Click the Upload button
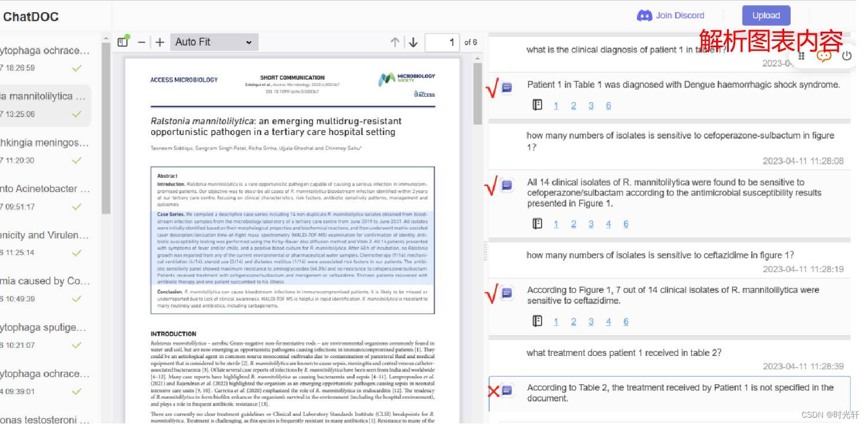This screenshot has height=424, width=868. tap(766, 16)
